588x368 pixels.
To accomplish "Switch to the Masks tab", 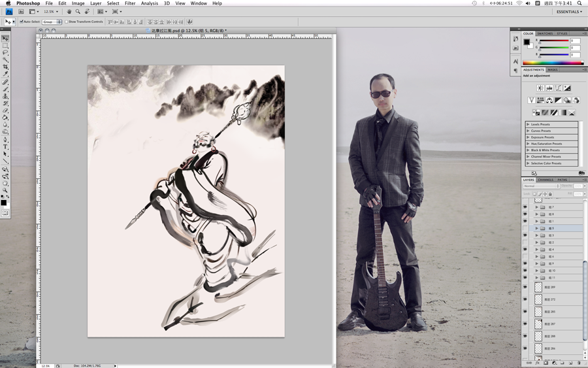I will click(552, 70).
